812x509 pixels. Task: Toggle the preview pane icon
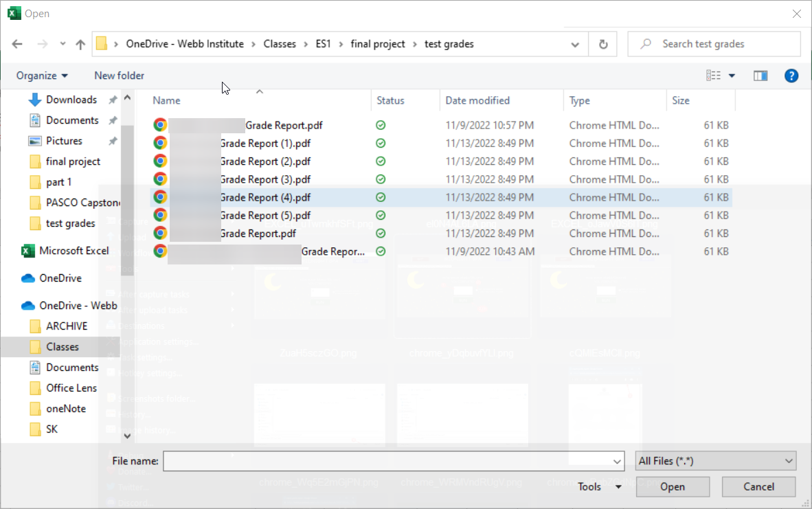tap(760, 76)
